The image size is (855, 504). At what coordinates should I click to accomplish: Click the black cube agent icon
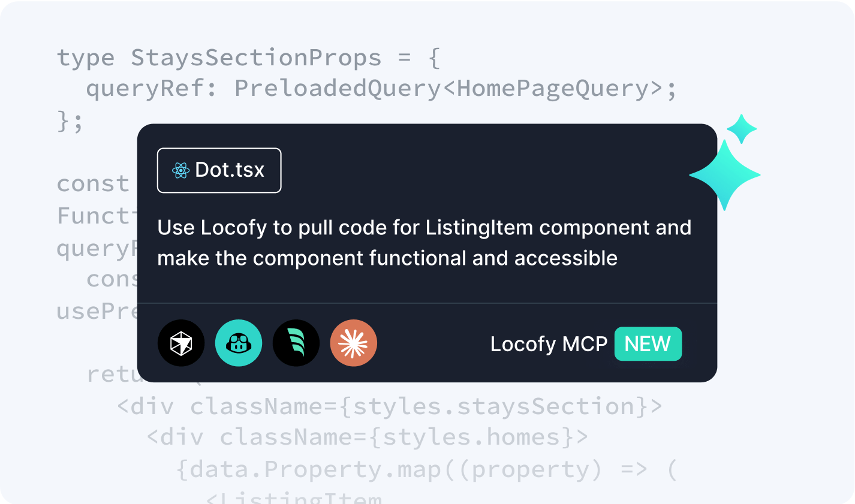181,343
